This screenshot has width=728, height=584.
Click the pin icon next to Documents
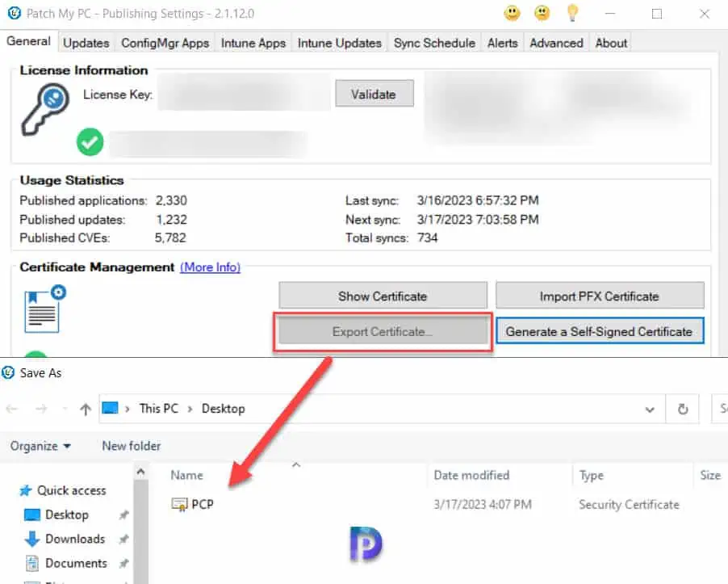pos(123,564)
